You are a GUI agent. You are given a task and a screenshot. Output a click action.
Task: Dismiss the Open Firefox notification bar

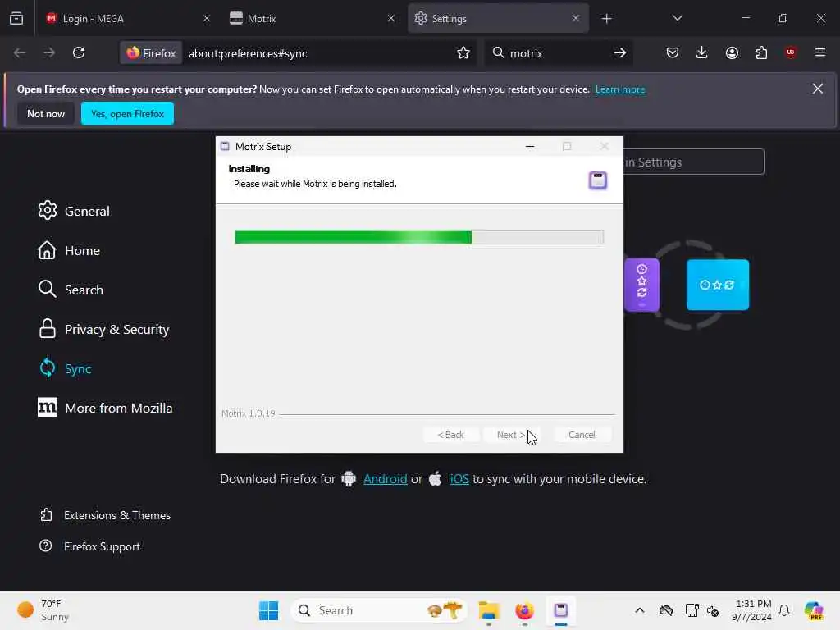818,89
